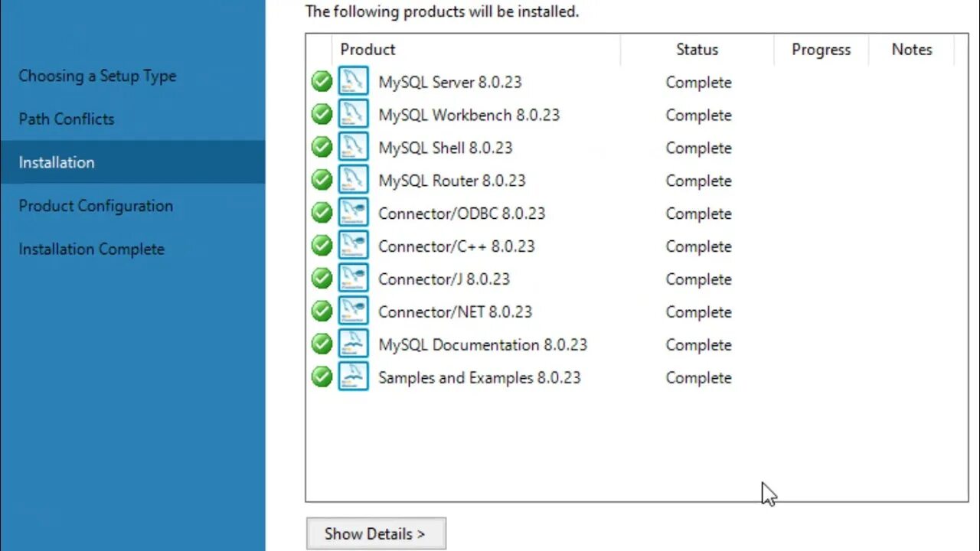Click green checkmark beside MySQL Router
980x551 pixels.
click(322, 180)
